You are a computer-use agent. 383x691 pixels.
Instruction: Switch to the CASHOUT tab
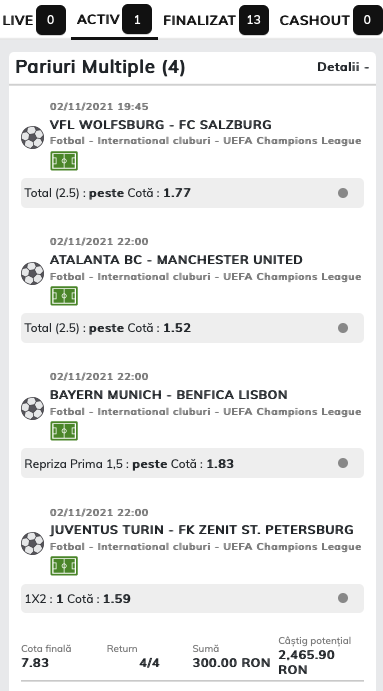[331, 20]
